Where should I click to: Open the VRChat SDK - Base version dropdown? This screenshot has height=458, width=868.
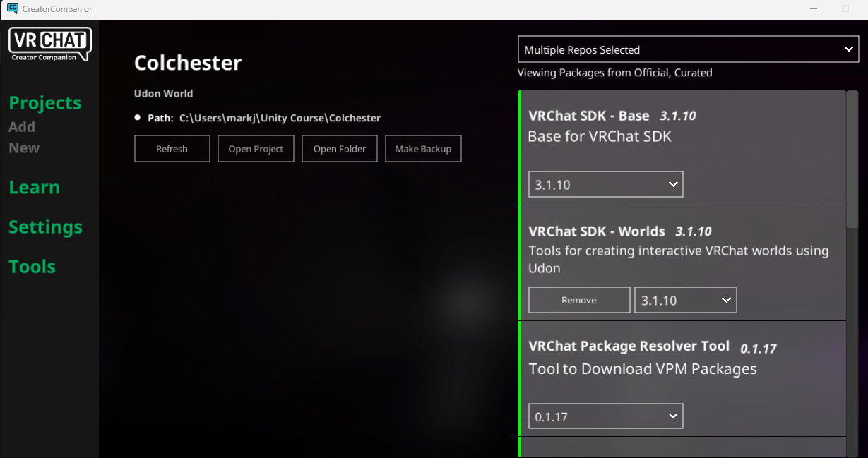pos(606,184)
